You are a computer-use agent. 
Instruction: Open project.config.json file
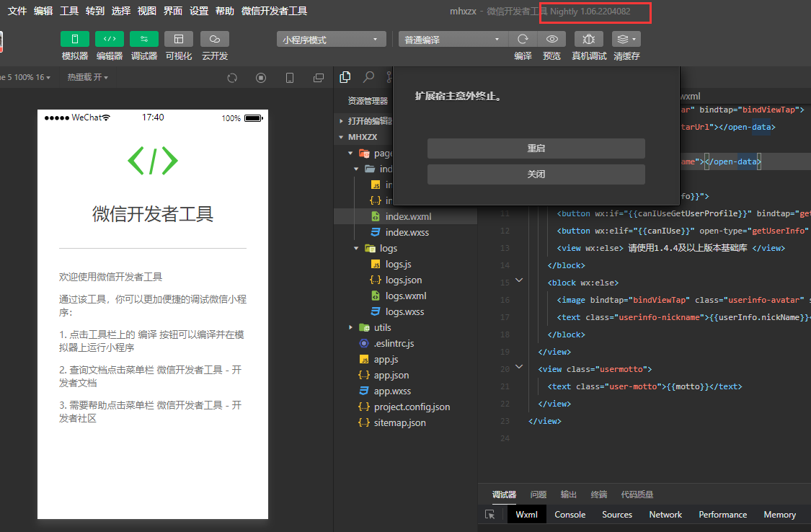[x=405, y=407]
